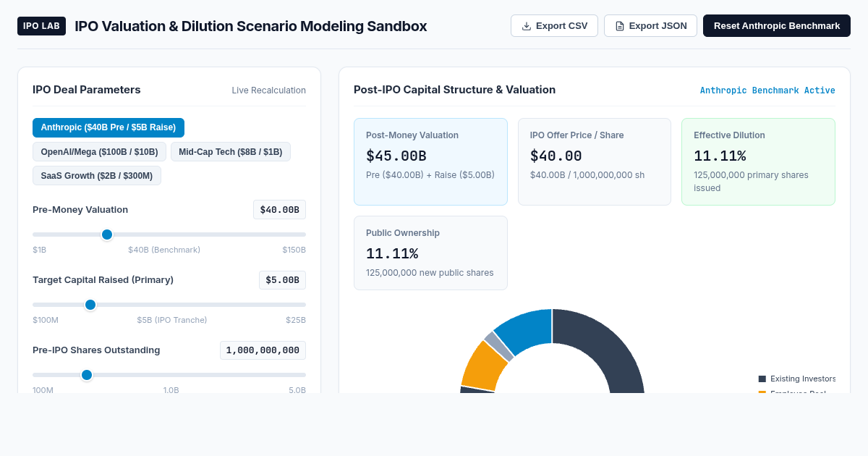Click the page title IPO Valuation & Dilution Sandbox
This screenshot has height=456, width=868.
click(x=251, y=26)
